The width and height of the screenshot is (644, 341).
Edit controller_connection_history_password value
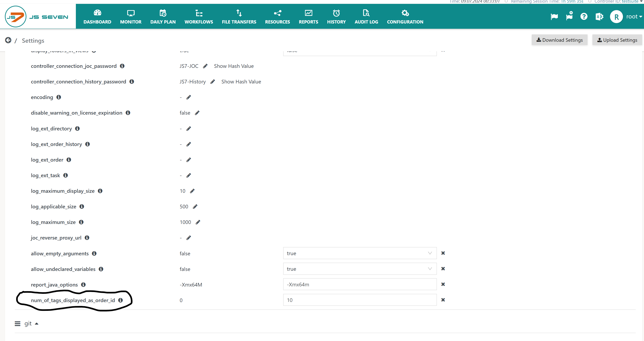213,82
